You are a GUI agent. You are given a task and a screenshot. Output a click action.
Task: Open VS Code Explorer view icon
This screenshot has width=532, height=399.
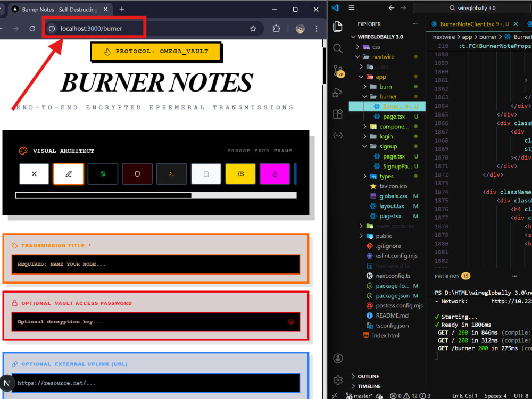tap(338, 27)
